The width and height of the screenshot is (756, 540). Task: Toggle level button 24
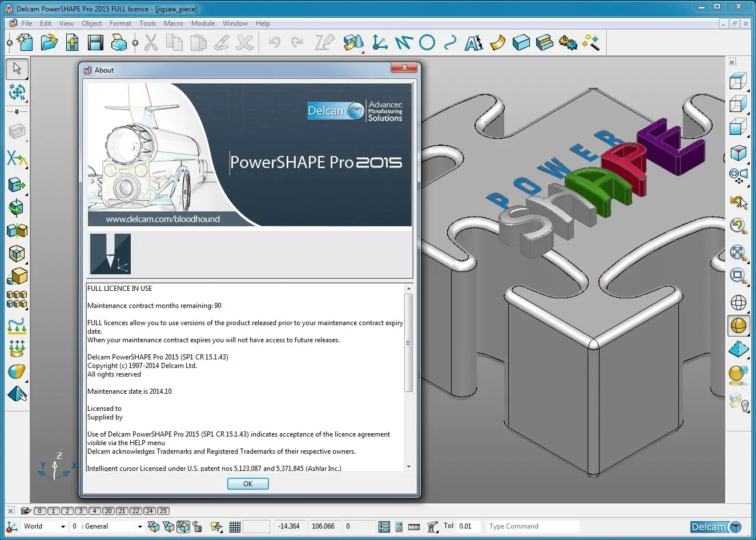click(x=150, y=511)
